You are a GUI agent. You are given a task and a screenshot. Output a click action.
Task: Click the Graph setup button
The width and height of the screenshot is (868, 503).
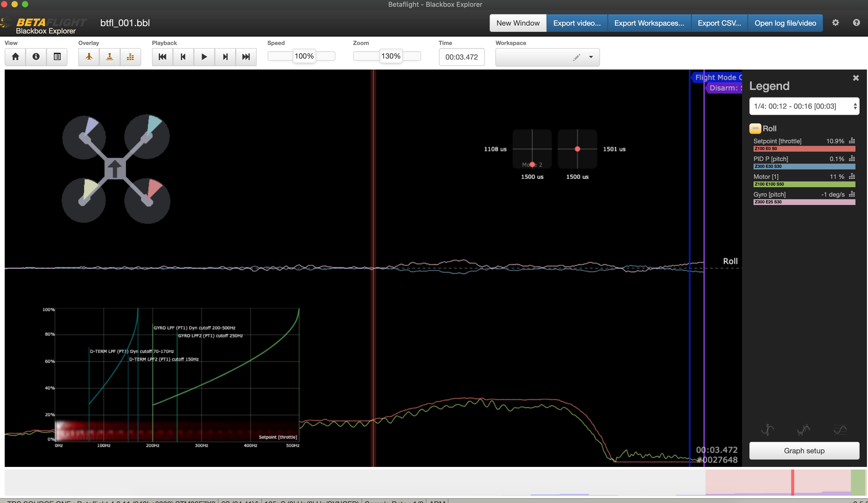pyautogui.click(x=804, y=451)
